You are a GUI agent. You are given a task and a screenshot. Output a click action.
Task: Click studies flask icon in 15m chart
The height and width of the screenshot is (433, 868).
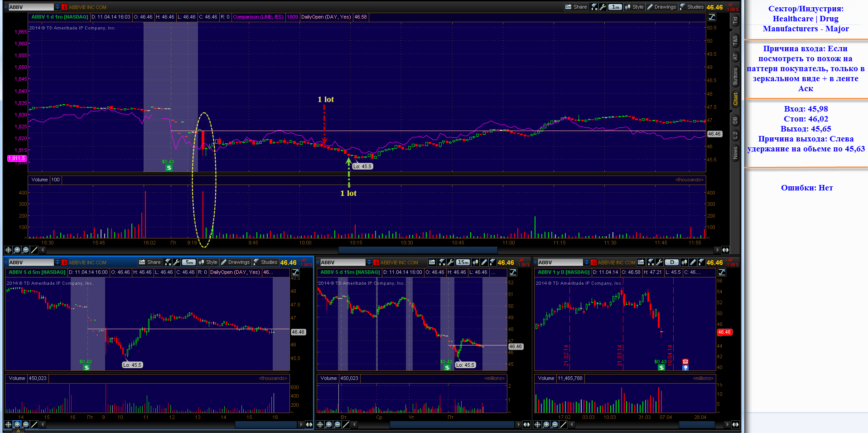[x=492, y=262]
